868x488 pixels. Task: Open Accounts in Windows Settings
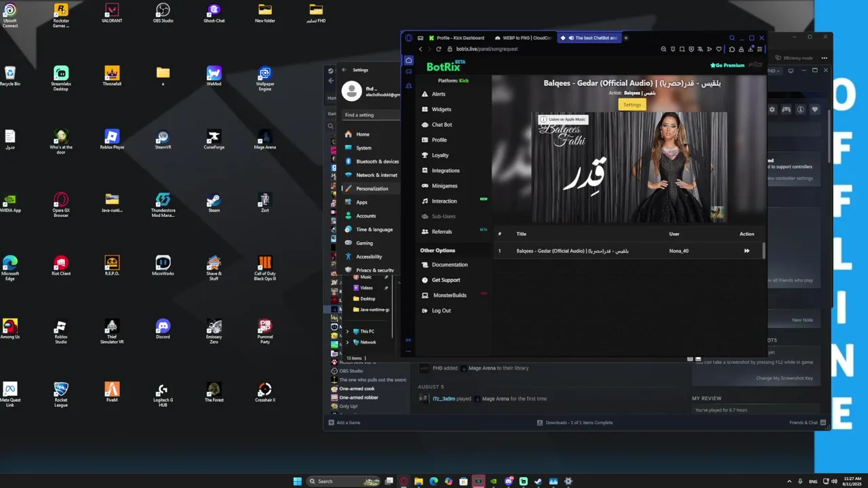[x=361, y=216]
